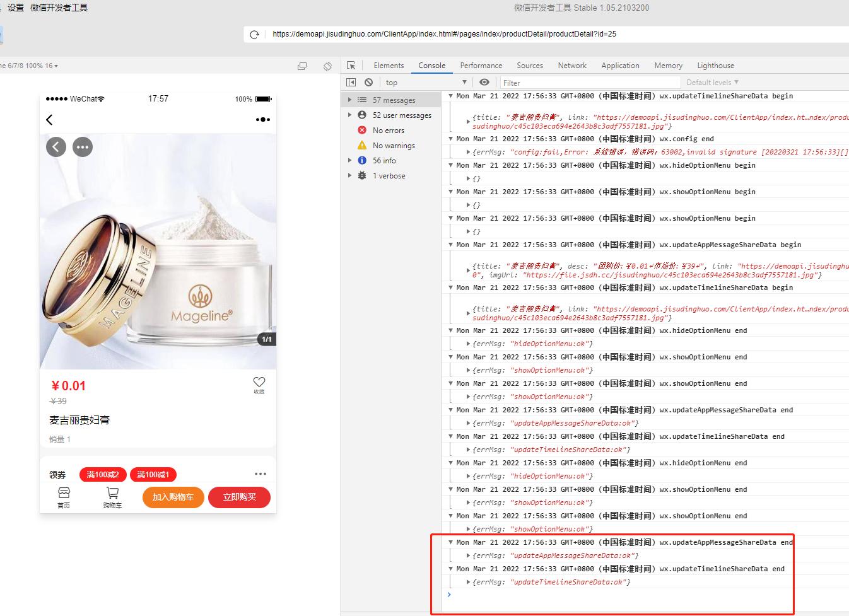Open the 设置 menu
The height and width of the screenshot is (616, 849).
(x=16, y=8)
